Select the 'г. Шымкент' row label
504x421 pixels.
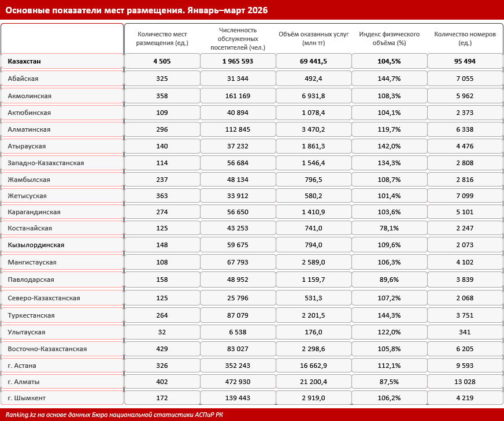click(27, 398)
